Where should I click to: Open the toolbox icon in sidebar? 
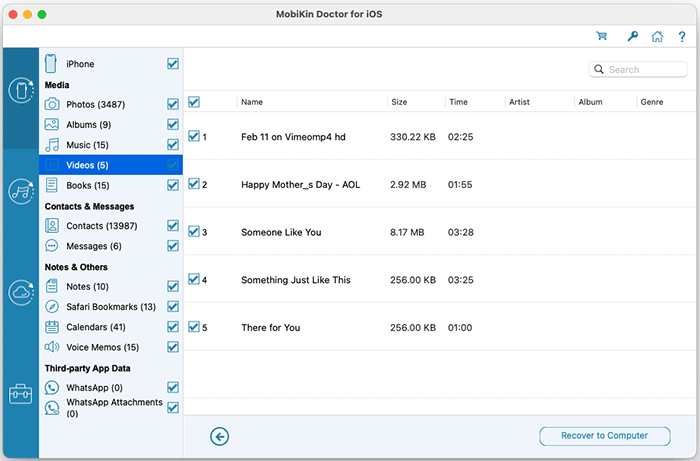(20, 394)
